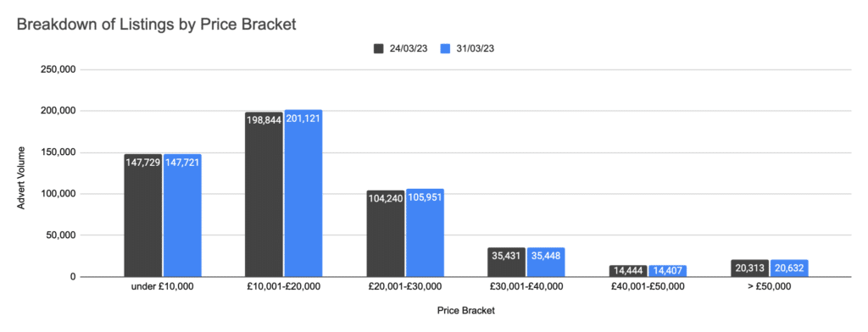The width and height of the screenshot is (868, 332).
Task: Select the 24/03/23 legend label
Action: (409, 48)
